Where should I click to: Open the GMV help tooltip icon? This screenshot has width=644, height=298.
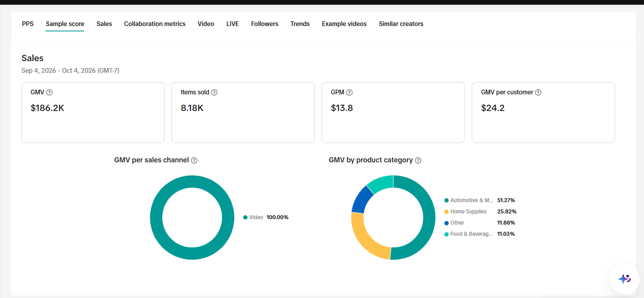(x=50, y=92)
